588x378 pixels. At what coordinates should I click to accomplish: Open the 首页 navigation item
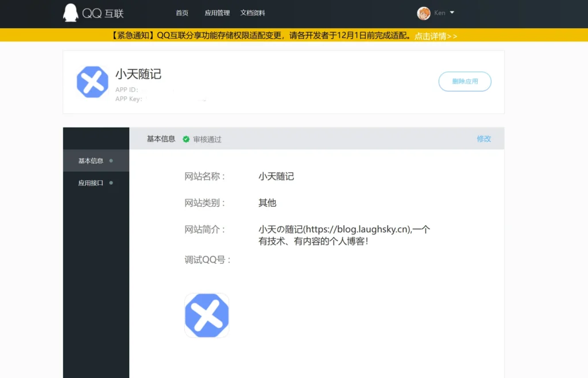pyautogui.click(x=182, y=13)
